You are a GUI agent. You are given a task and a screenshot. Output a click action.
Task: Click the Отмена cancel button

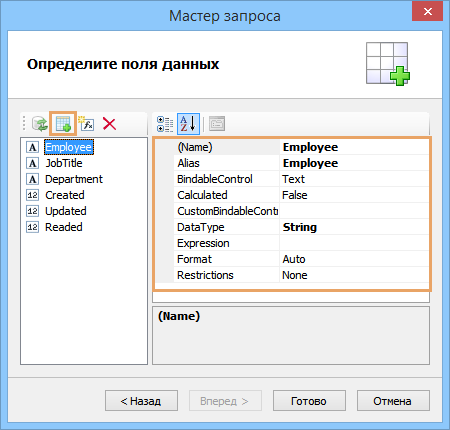(393, 401)
